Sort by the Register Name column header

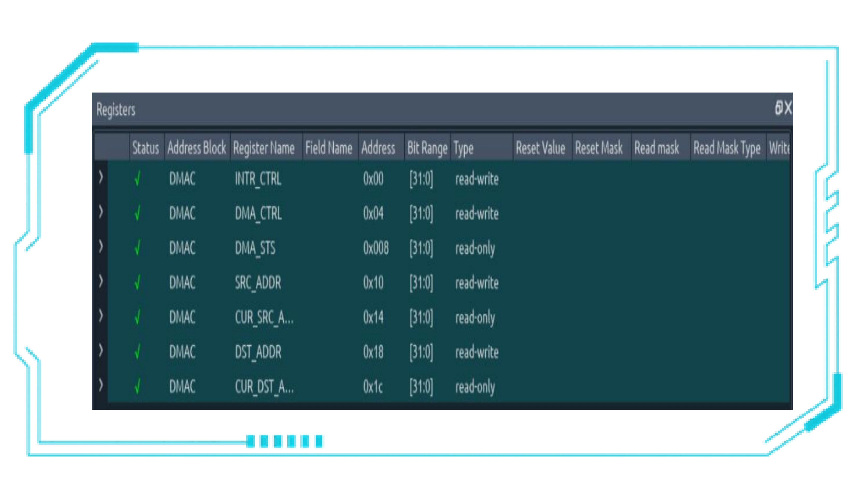pyautogui.click(x=266, y=148)
